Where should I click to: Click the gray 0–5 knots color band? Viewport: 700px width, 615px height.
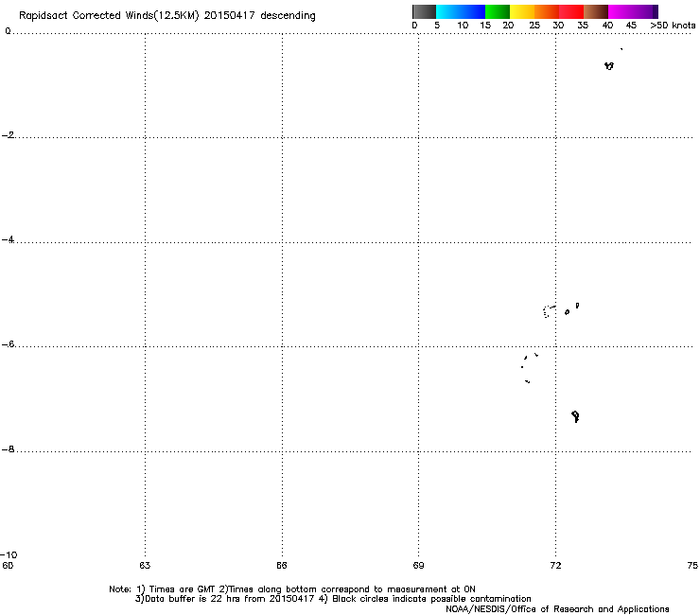pyautogui.click(x=424, y=11)
